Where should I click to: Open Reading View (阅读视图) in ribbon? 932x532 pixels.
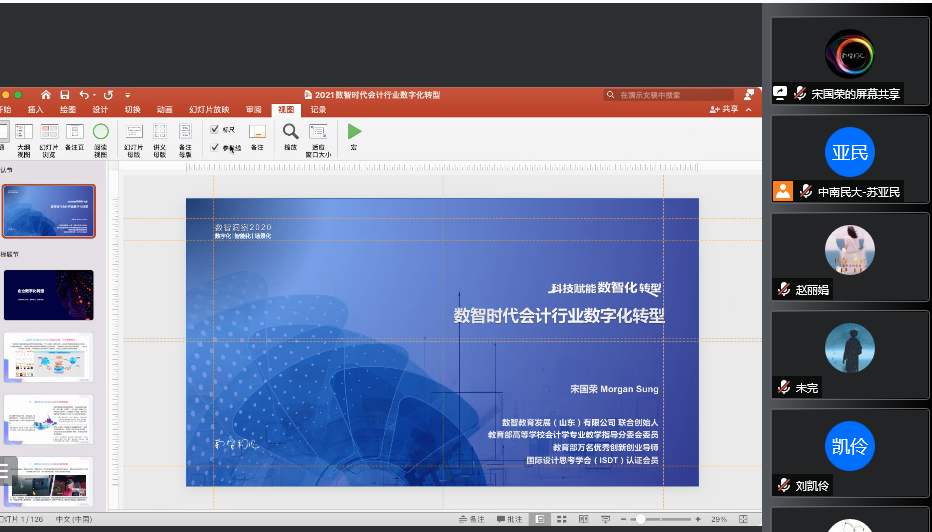101,131
